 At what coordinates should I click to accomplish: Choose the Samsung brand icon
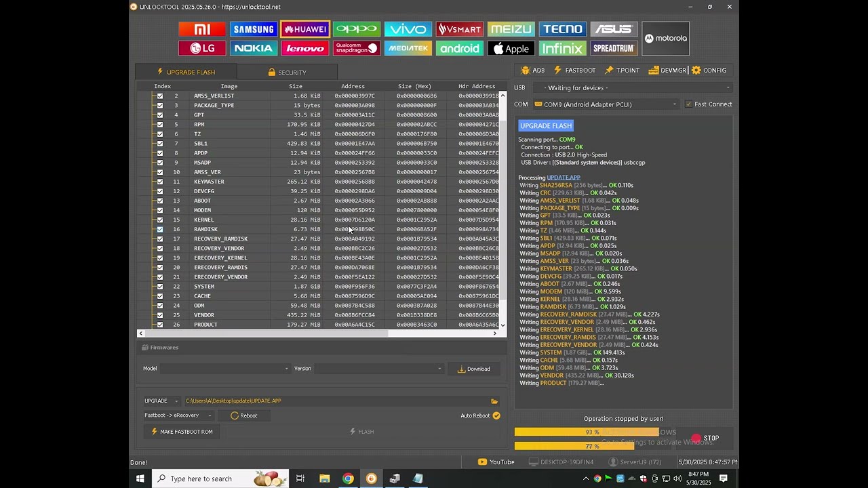[254, 29]
